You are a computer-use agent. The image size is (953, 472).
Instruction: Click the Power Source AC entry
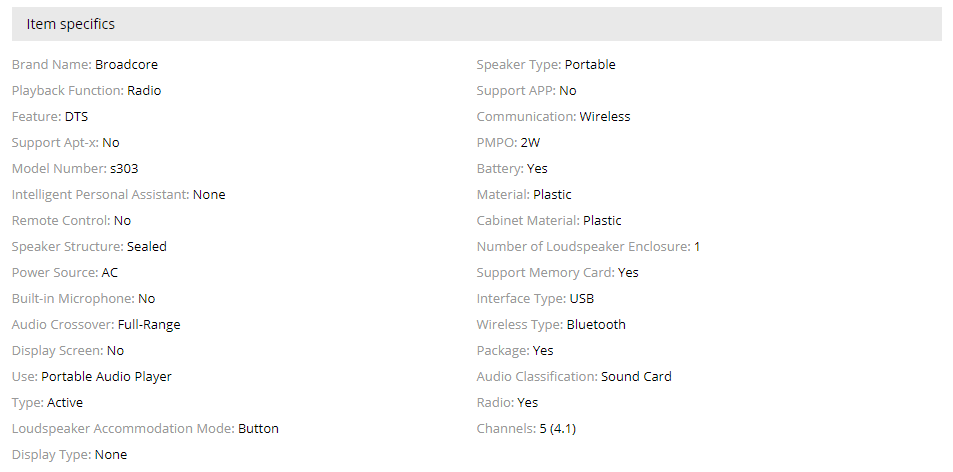tap(110, 273)
